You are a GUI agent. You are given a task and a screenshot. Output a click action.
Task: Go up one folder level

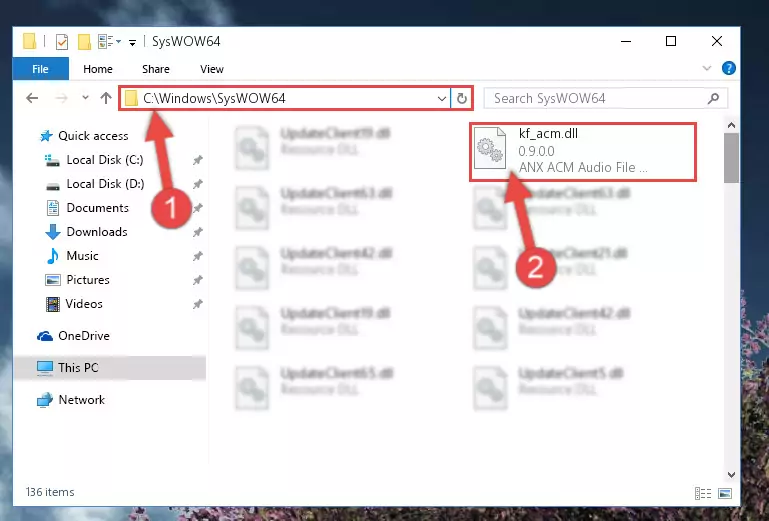click(106, 98)
